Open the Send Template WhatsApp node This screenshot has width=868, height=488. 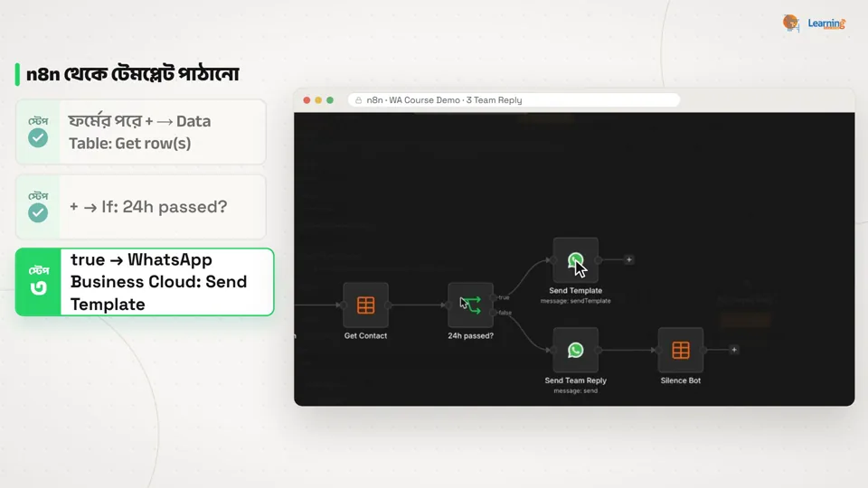click(575, 260)
